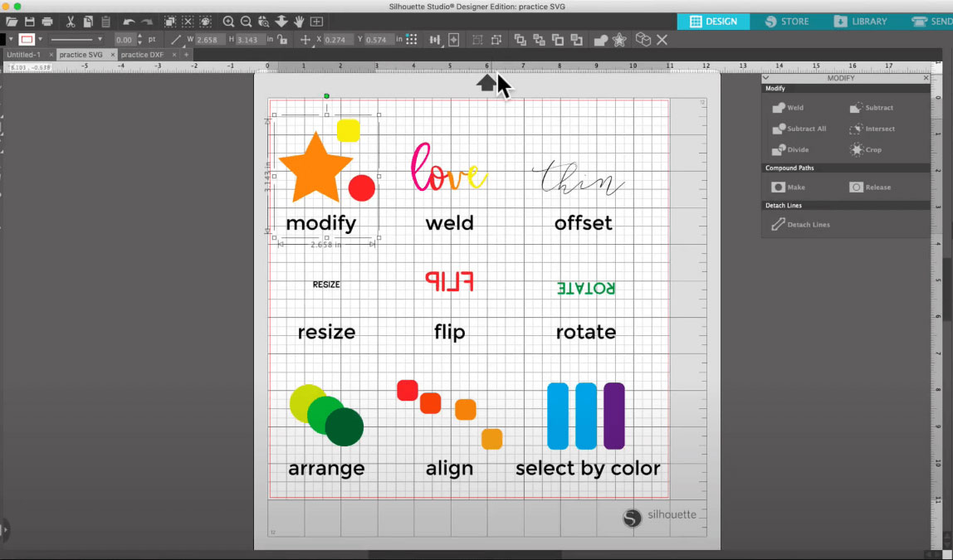Click the Width input field
Screen dimensions: 953x560
coord(209,39)
